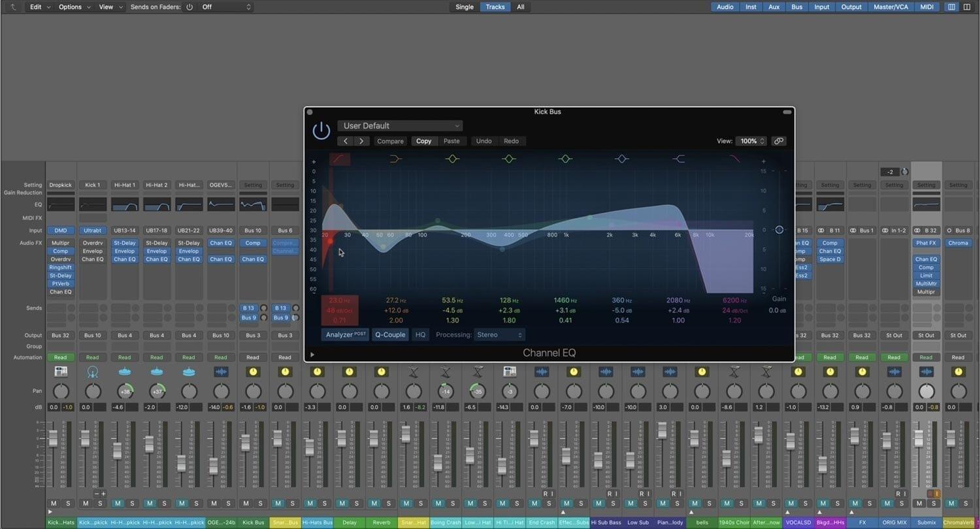Click the 27.2 Hz frequency value
980x529 pixels.
[x=396, y=300]
